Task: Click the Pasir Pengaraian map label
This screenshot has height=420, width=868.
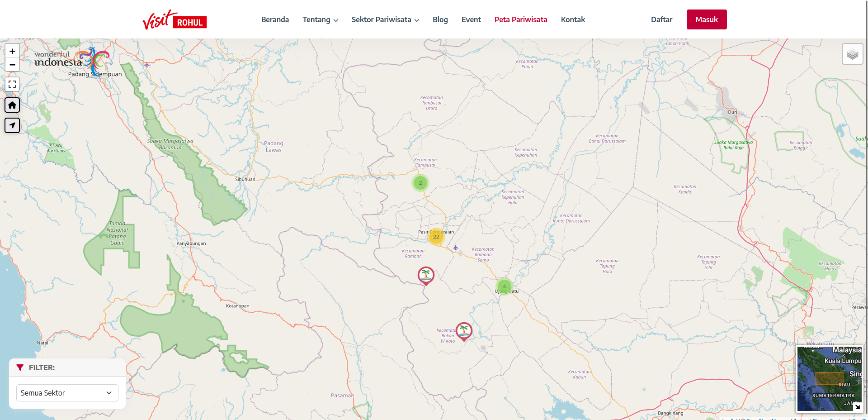Action: (436, 232)
